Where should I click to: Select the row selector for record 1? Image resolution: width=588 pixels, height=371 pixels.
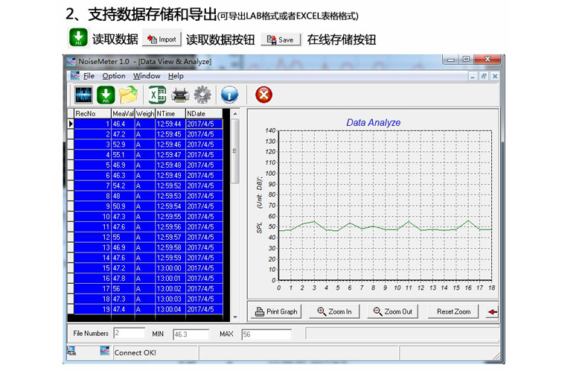point(71,124)
